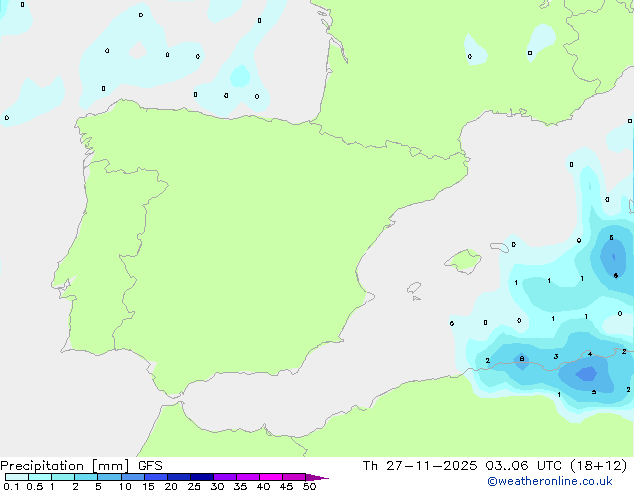Click the 0.5–1 mm legend color swatch
Viewport: 634px width, 490px height.
[x=40, y=477]
